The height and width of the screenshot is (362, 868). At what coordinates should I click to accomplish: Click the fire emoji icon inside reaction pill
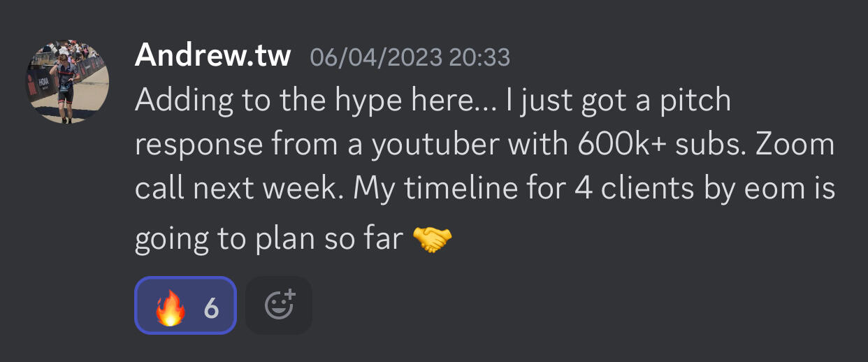(x=170, y=307)
